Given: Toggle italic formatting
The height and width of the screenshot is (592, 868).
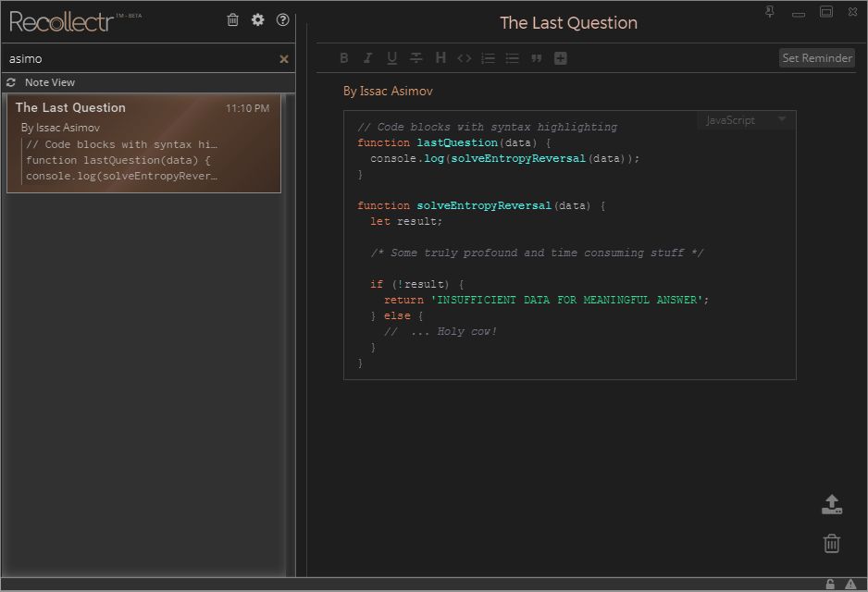Looking at the screenshot, I should click(367, 58).
